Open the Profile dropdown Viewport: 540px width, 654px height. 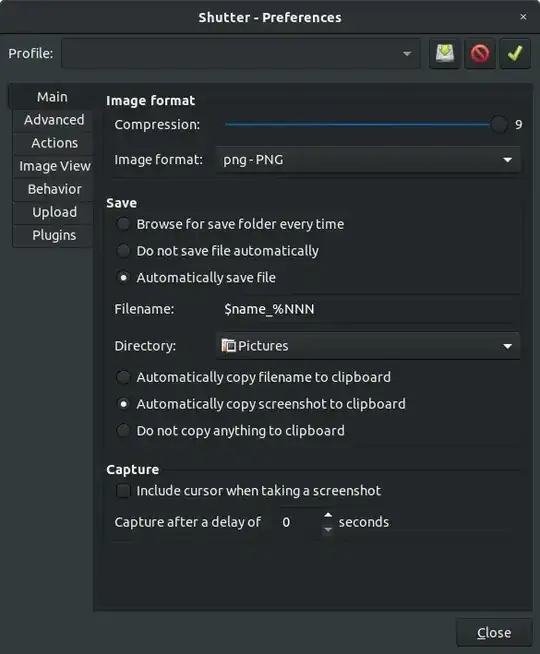(x=241, y=53)
